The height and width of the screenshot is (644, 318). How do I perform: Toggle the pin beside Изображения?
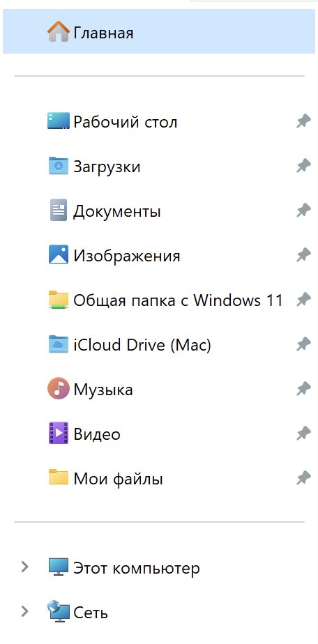[x=303, y=255]
